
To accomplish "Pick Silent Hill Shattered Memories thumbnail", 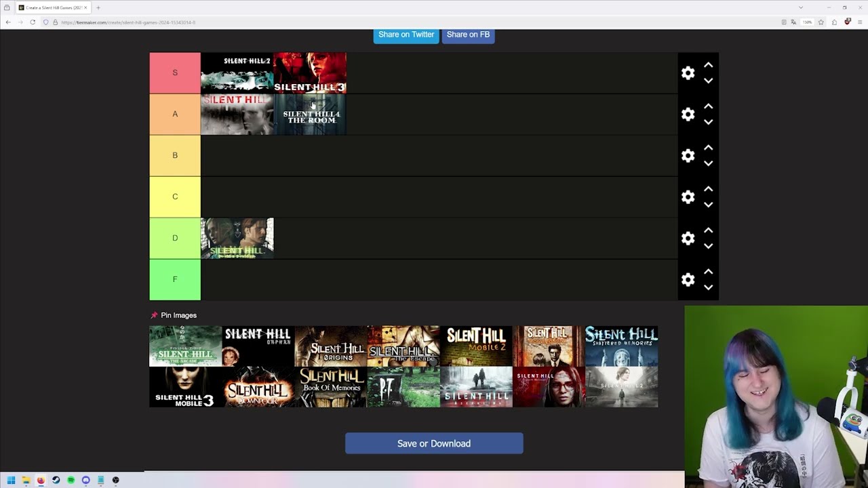I will coord(621,346).
